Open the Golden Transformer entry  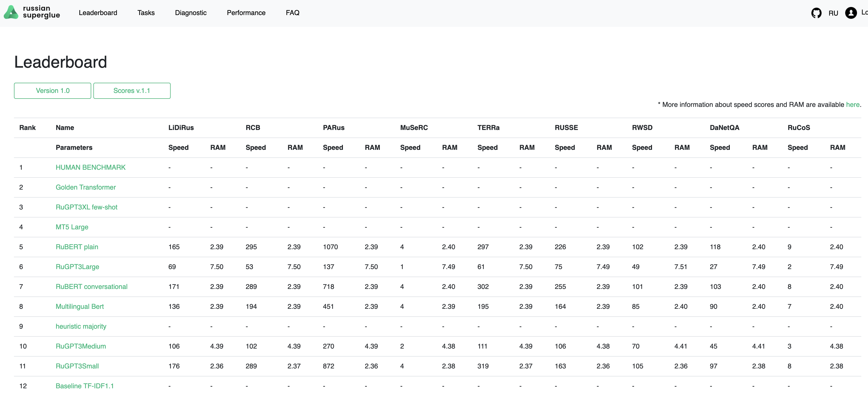click(86, 187)
